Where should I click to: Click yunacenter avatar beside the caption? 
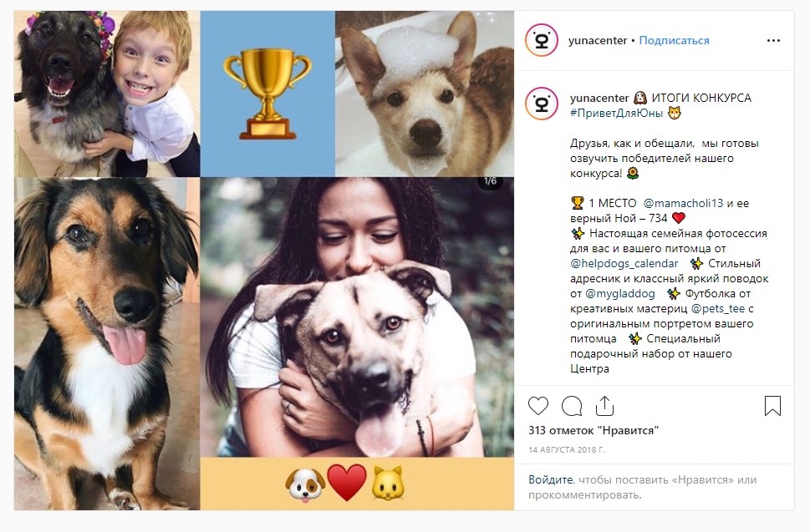(x=542, y=104)
